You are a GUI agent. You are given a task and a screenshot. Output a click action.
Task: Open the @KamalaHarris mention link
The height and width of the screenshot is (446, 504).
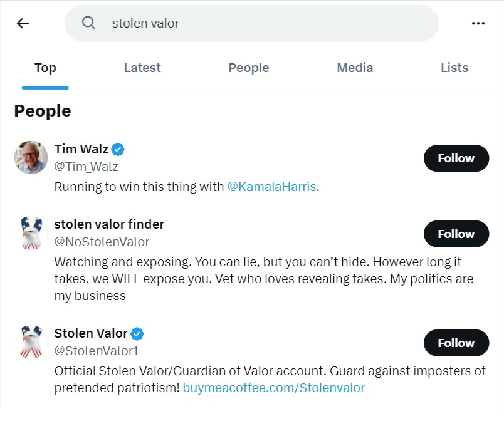pyautogui.click(x=271, y=187)
